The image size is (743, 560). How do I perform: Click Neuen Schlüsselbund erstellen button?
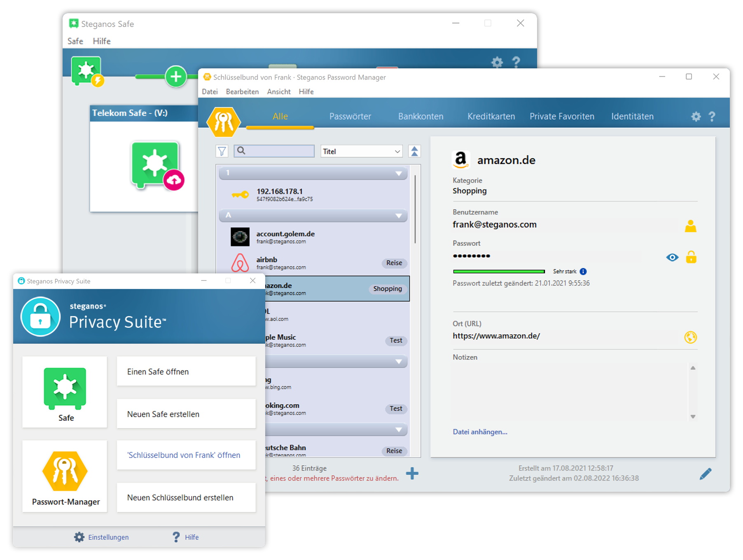click(x=186, y=497)
